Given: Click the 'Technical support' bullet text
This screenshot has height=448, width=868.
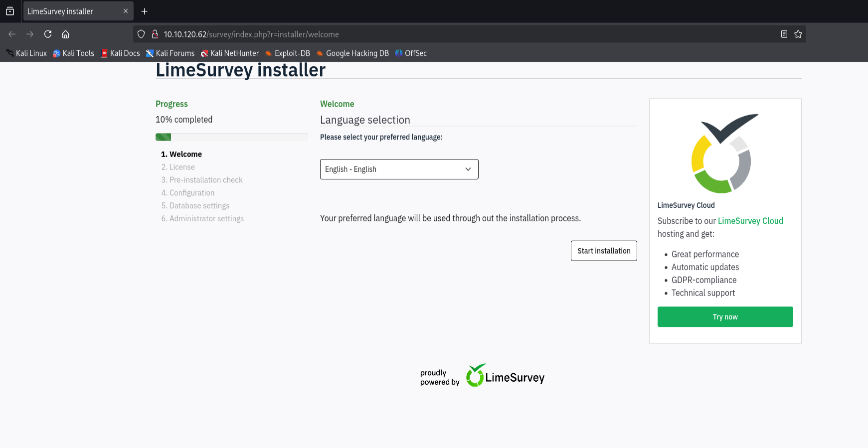Looking at the screenshot, I should [703, 293].
